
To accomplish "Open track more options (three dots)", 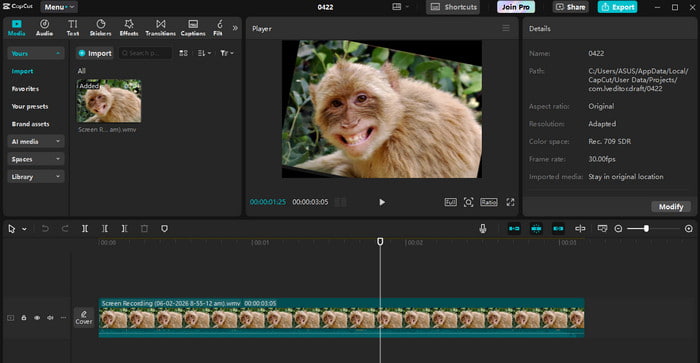I will click(x=63, y=318).
